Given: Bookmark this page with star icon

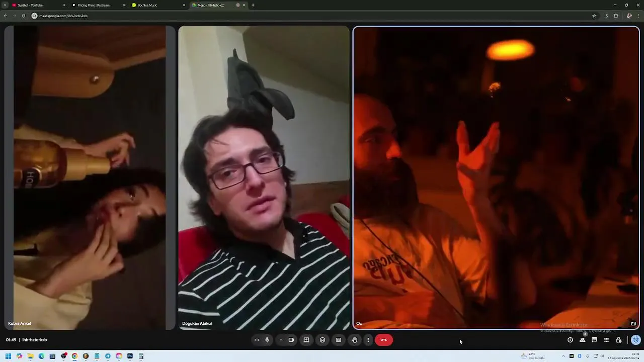Looking at the screenshot, I should click(594, 16).
